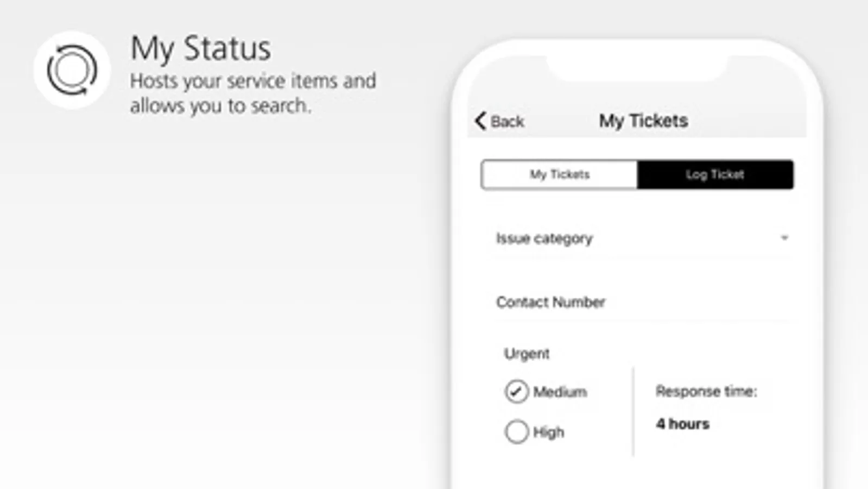868x489 pixels.
Task: Click the phone notch at the top
Action: pos(637,68)
